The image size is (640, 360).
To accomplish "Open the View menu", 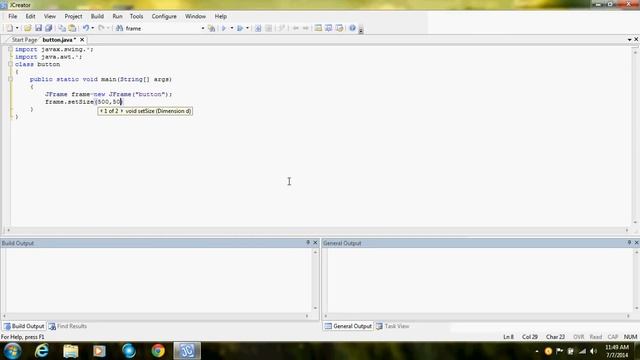I will tap(49, 16).
